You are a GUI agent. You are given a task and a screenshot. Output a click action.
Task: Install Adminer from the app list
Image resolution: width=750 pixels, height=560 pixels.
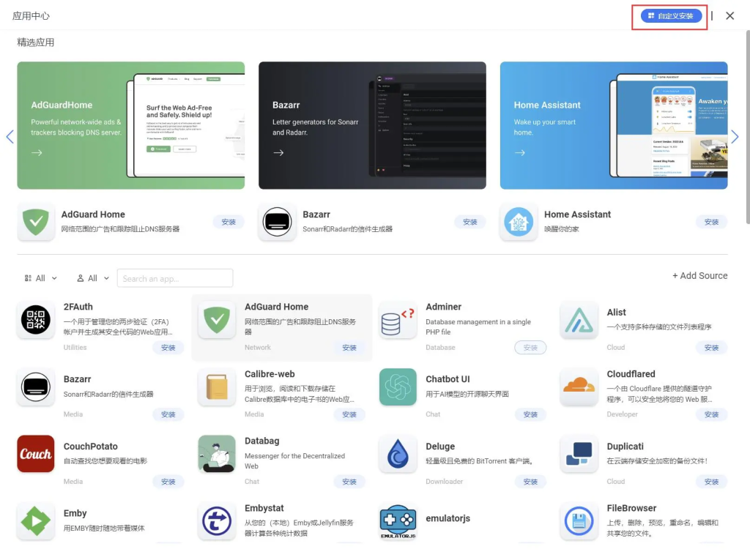point(530,348)
